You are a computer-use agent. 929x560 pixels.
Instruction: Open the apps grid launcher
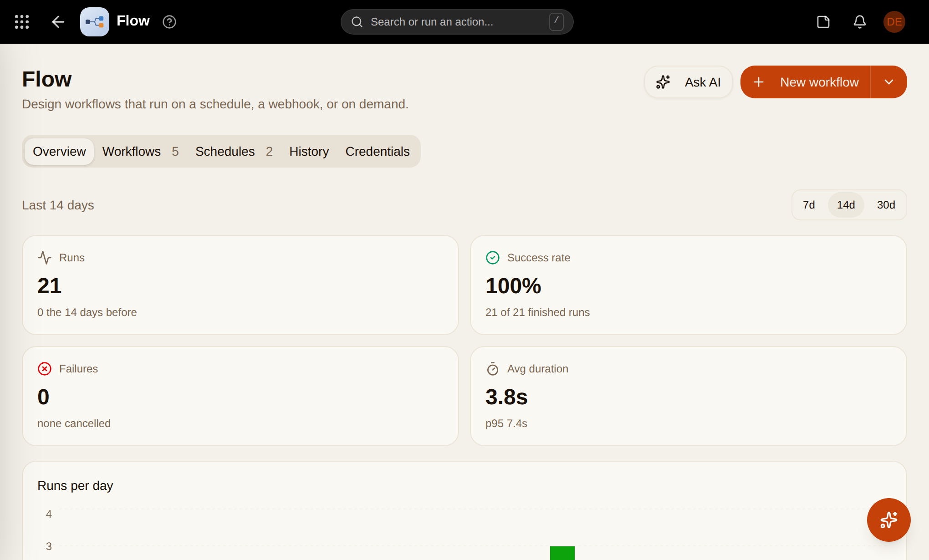point(22,22)
